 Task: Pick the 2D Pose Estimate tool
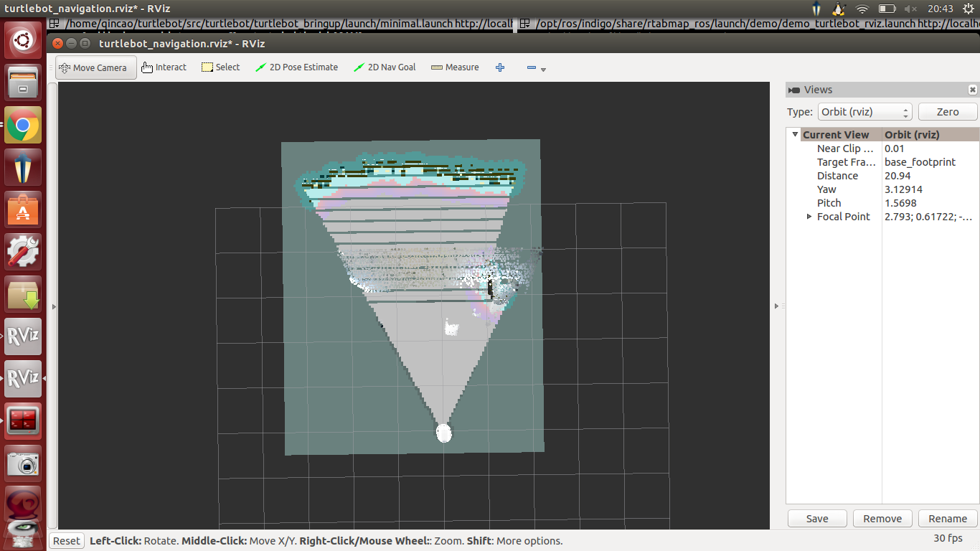[x=297, y=67]
